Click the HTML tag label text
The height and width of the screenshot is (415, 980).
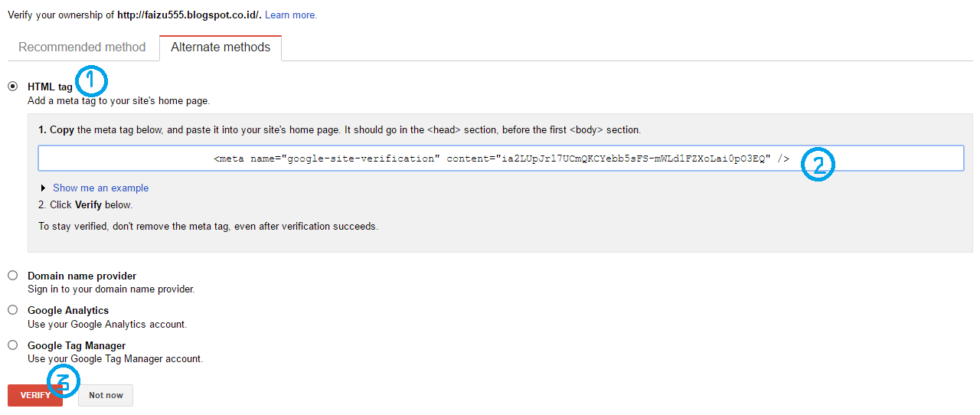50,87
